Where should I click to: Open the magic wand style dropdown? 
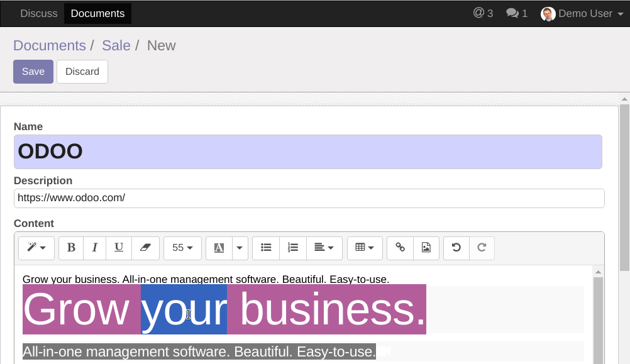(x=36, y=248)
